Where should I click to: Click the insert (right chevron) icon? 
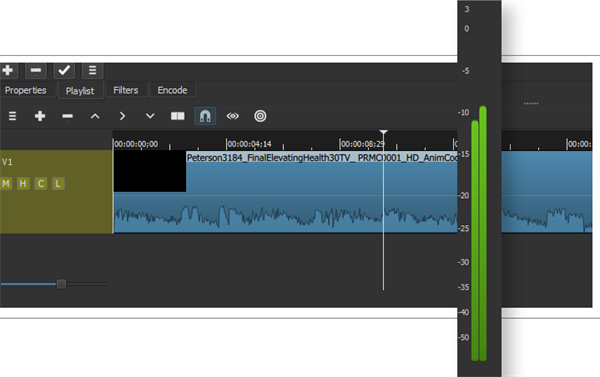(122, 116)
